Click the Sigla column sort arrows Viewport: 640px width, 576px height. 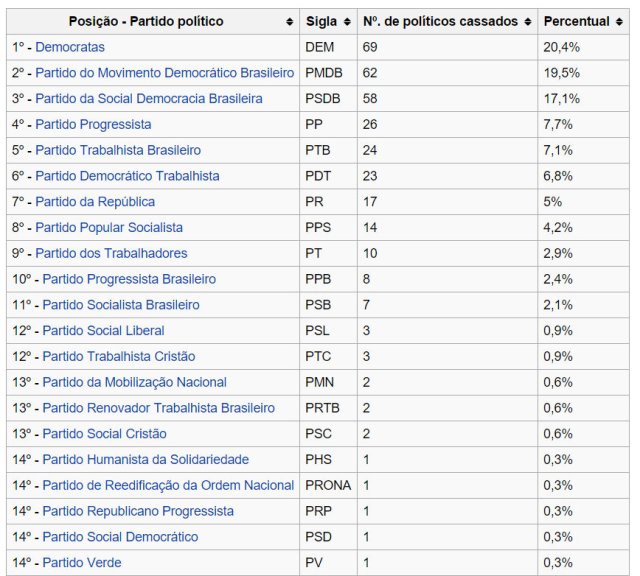pos(346,21)
